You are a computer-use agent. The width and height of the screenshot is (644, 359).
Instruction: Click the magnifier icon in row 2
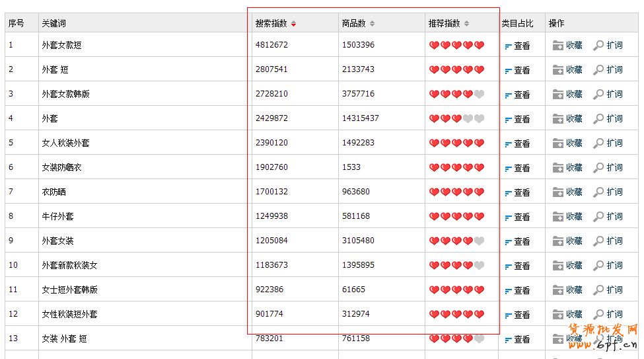point(598,70)
